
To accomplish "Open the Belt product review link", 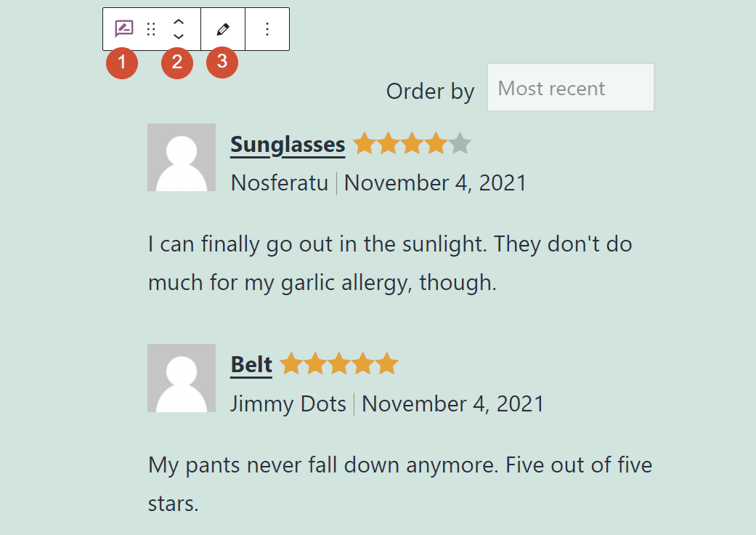I will pyautogui.click(x=251, y=363).
